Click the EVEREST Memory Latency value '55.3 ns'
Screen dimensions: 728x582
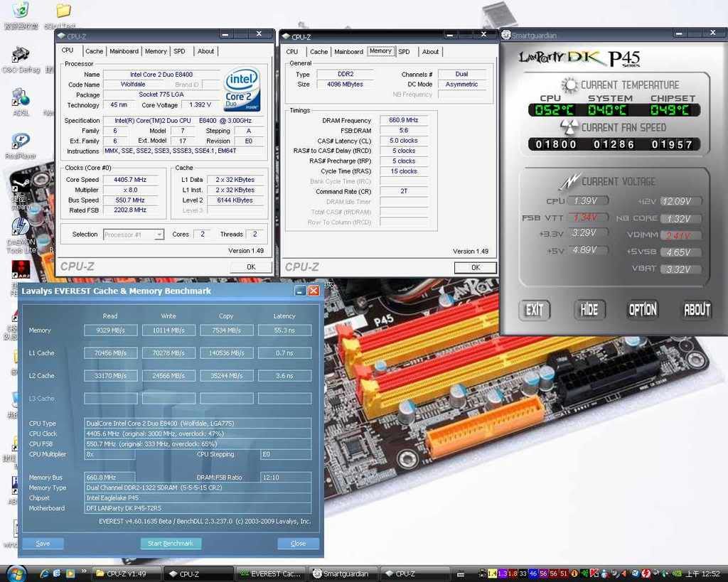(284, 330)
